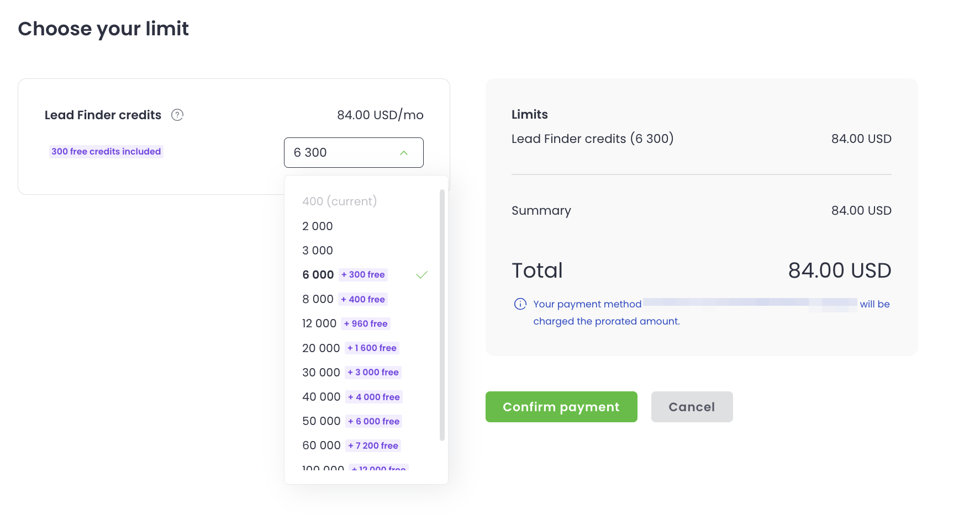Click the info icon beside payment method note
980x531 pixels.
pyautogui.click(x=520, y=304)
